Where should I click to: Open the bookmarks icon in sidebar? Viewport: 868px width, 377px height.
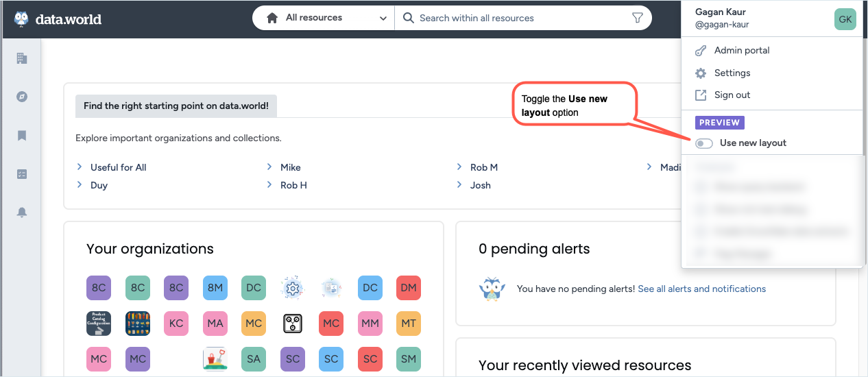click(22, 136)
